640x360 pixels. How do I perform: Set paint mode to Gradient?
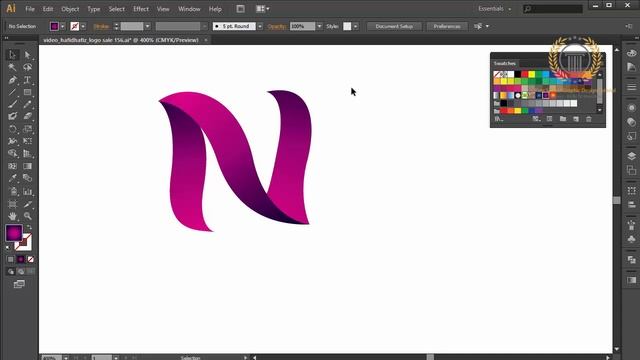tap(21, 259)
